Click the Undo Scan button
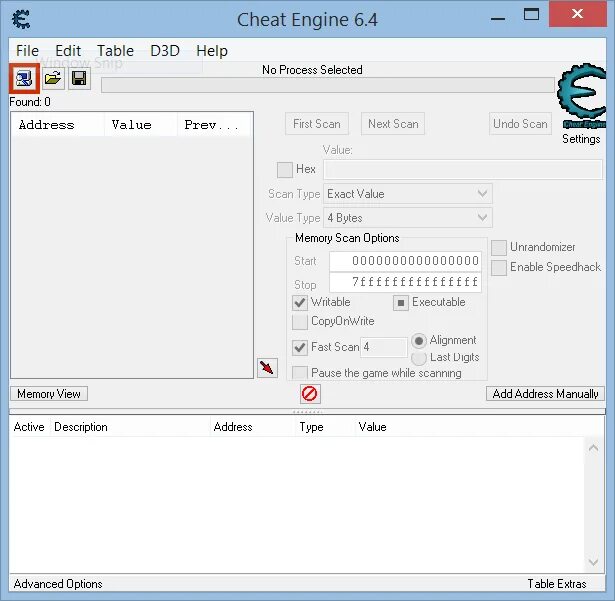Viewport: 615px width, 601px height. [x=520, y=124]
